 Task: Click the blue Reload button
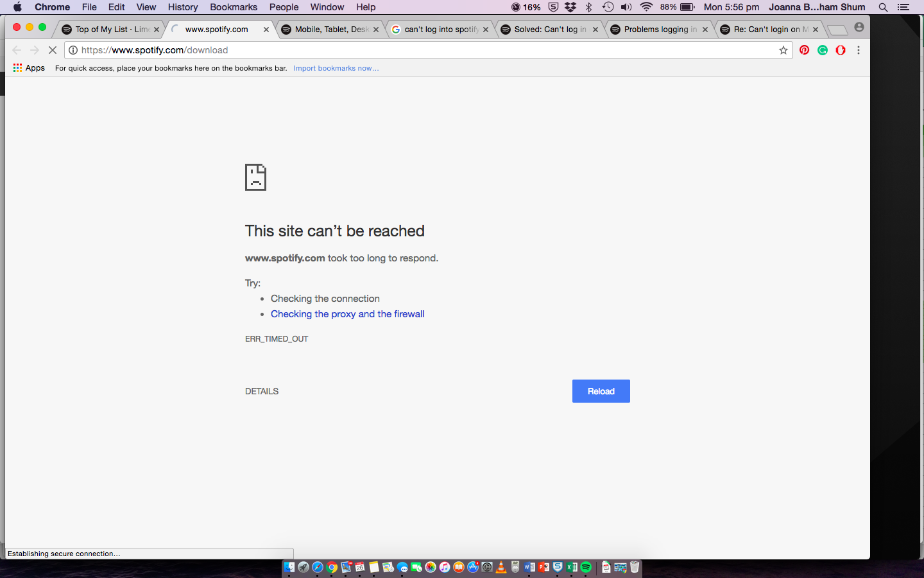(x=601, y=391)
